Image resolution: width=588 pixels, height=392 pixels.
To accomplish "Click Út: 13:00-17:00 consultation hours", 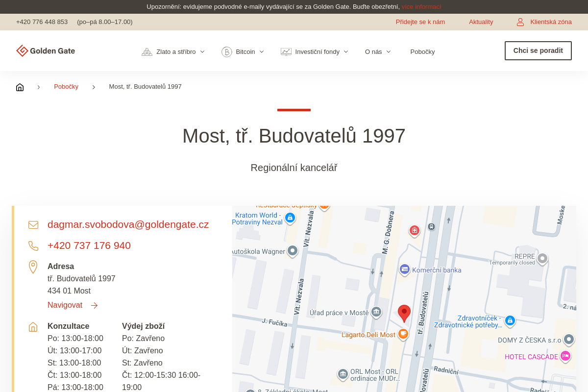I will (74, 351).
